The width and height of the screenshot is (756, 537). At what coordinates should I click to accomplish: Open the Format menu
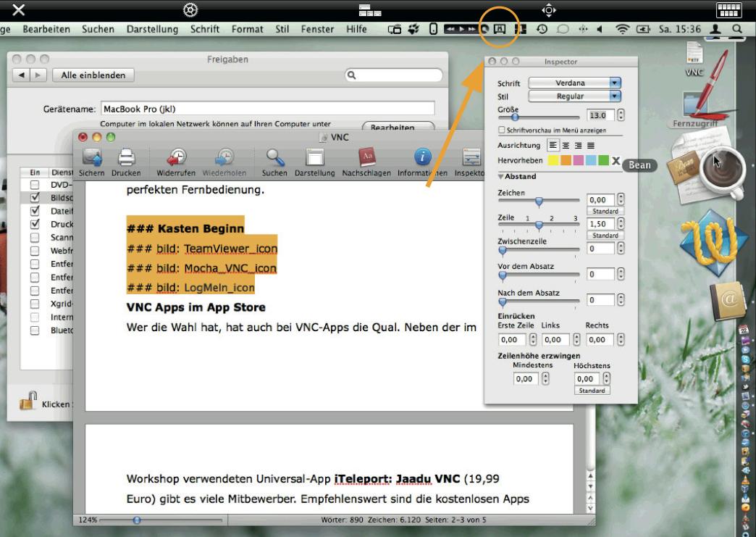(248, 29)
